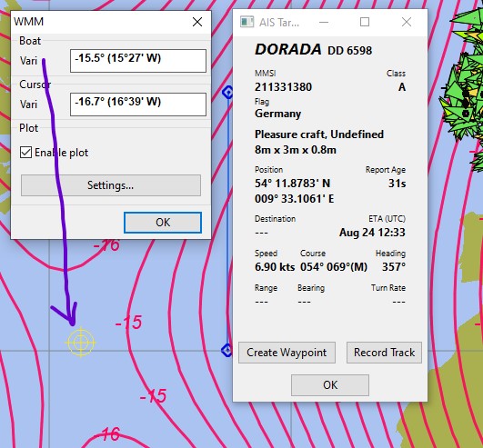Click the -15 contour label near boat

[128, 323]
